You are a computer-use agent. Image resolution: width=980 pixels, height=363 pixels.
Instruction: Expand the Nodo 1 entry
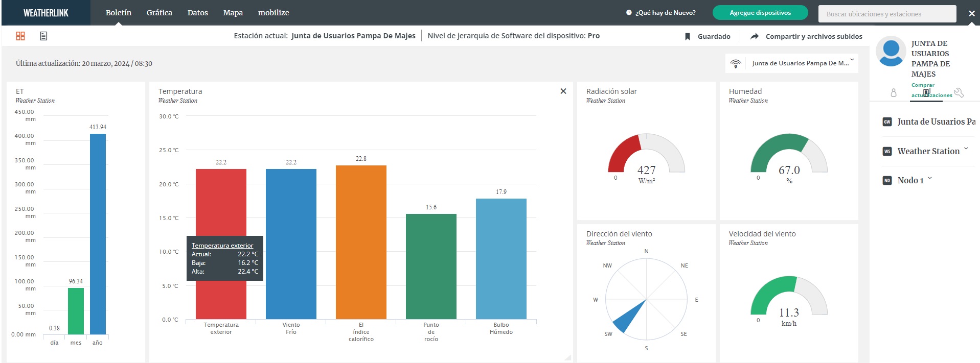point(929,179)
